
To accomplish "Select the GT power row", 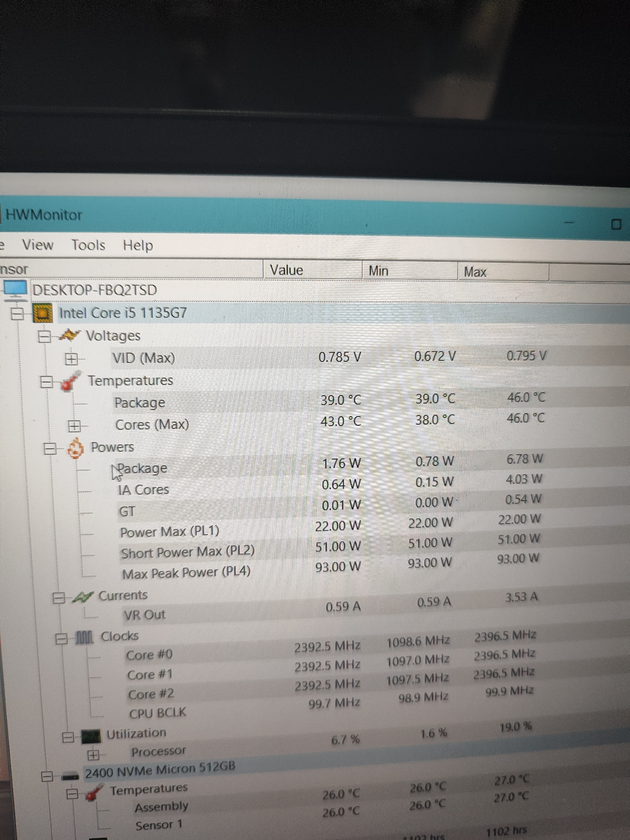I will click(x=127, y=511).
